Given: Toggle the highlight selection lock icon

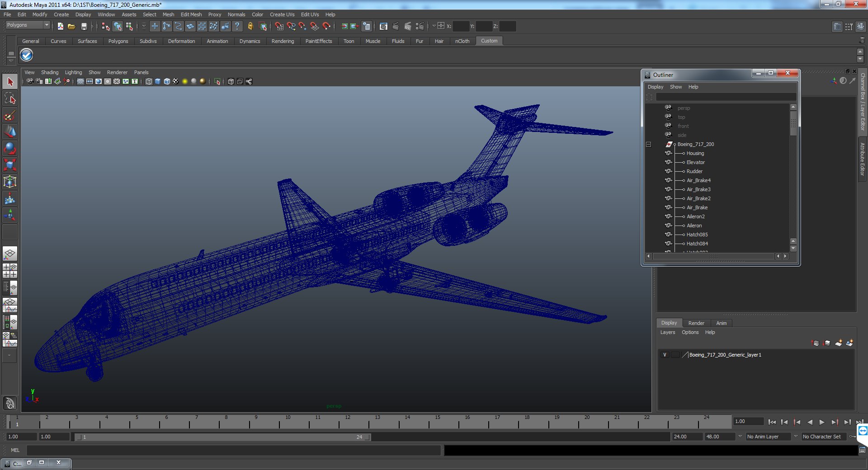Looking at the screenshot, I should 250,26.
